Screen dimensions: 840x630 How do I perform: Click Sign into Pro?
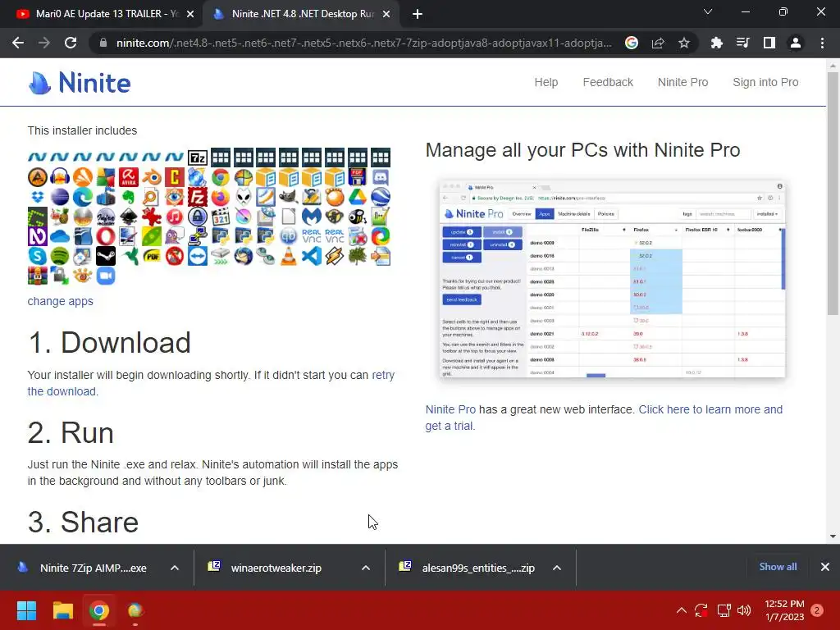765,83
